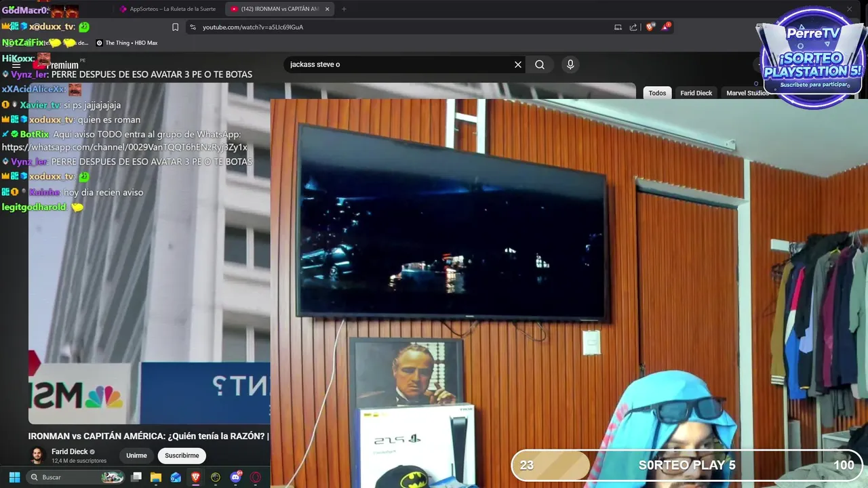Select the Marvel Studios filter chip

747,93
